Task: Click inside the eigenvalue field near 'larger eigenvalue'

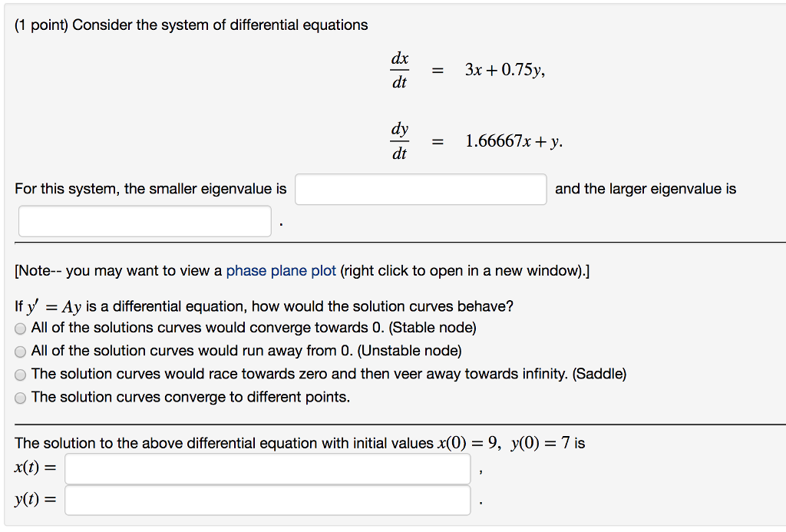Action: point(144,220)
